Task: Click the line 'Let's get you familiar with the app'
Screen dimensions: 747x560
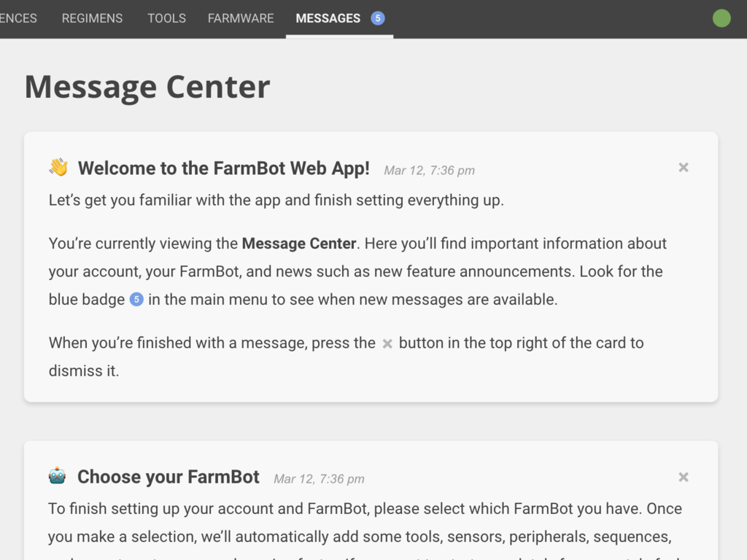Action: pos(276,201)
